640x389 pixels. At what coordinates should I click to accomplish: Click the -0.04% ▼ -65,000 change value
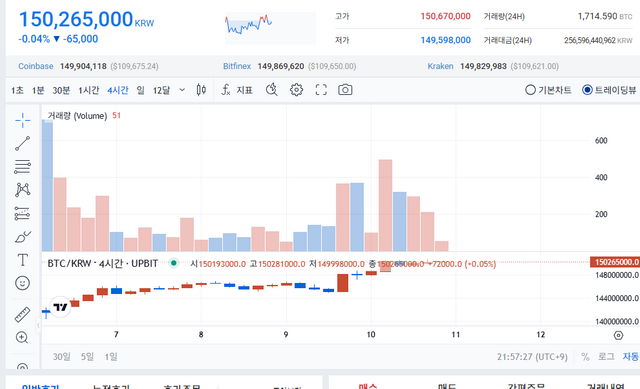[58, 39]
